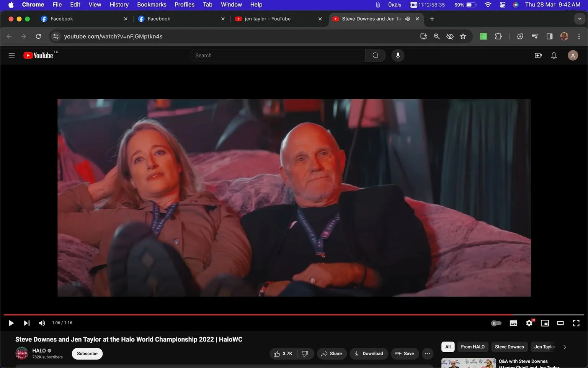Toggle the autoplay switch

click(496, 323)
